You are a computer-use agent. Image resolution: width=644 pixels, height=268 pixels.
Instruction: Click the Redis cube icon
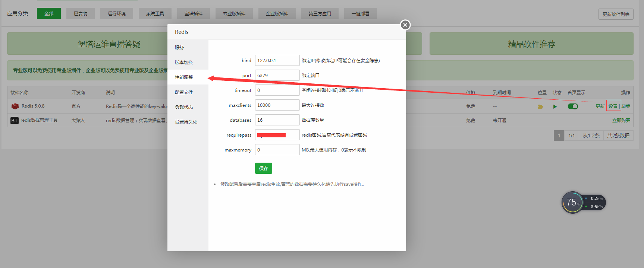15,106
